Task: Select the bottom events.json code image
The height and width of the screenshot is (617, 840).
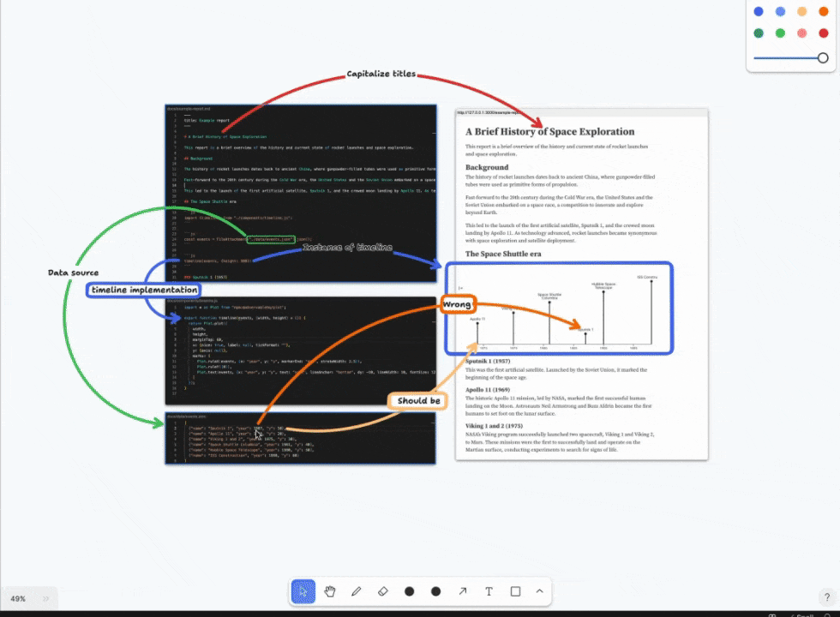Action: [301, 438]
